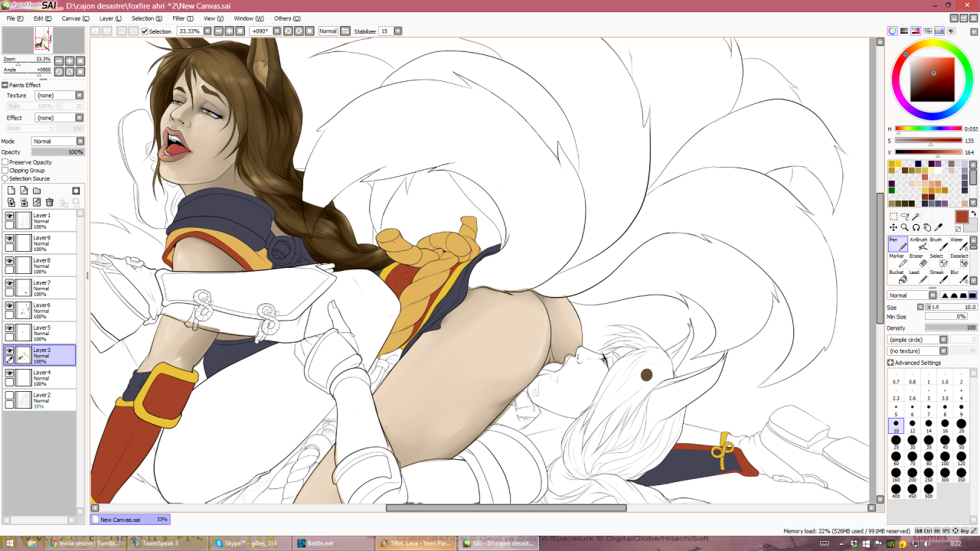
Task: Adjust the Hue slider
Action: (x=929, y=129)
